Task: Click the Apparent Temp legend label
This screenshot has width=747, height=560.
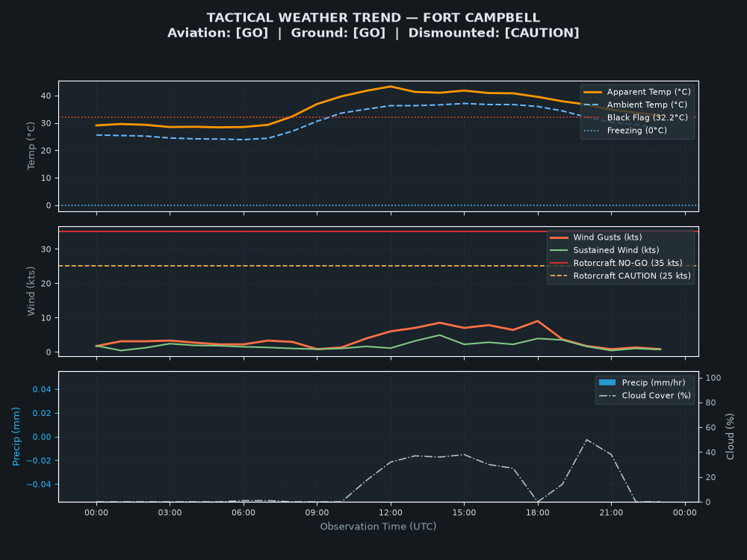Action: 648,92
